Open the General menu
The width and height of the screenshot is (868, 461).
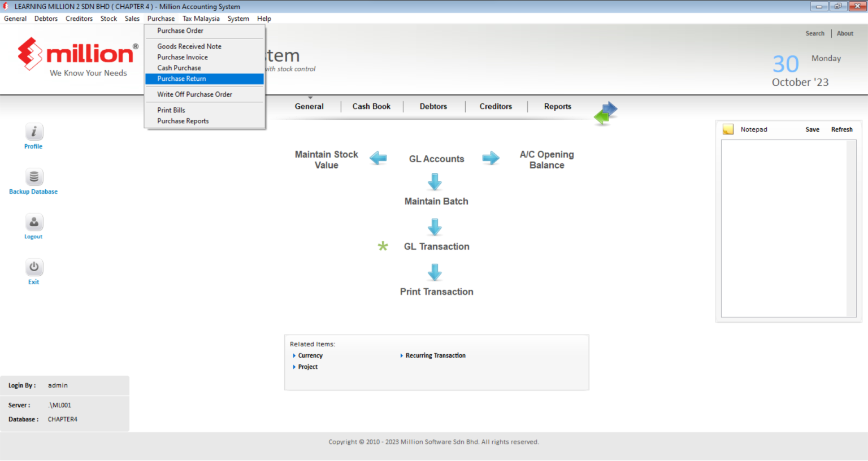pyautogui.click(x=15, y=19)
